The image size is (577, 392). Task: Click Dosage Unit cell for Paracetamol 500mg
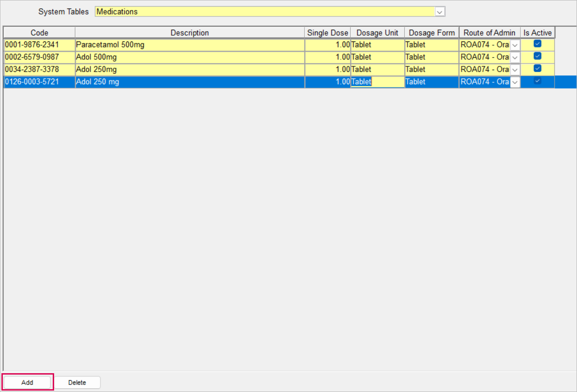point(377,45)
